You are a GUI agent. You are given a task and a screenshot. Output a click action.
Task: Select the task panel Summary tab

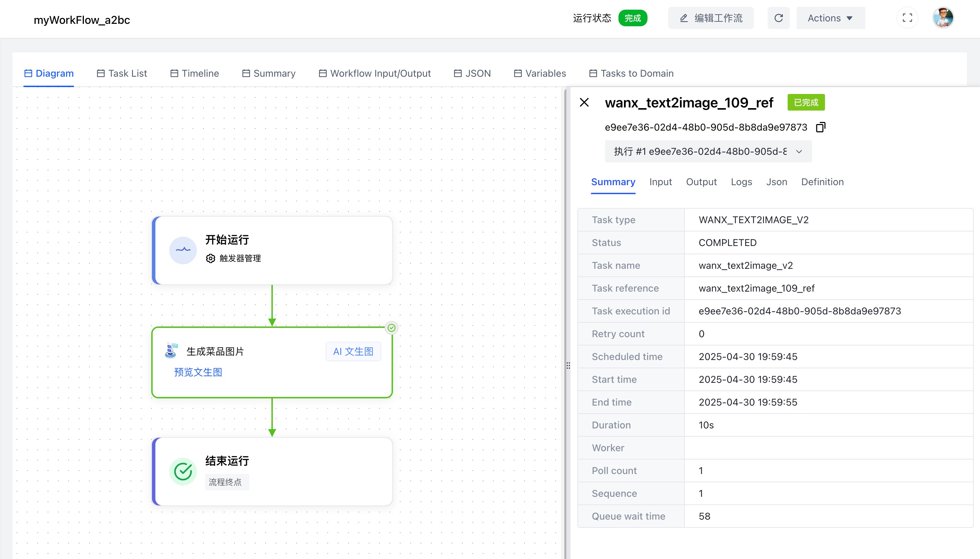613,182
